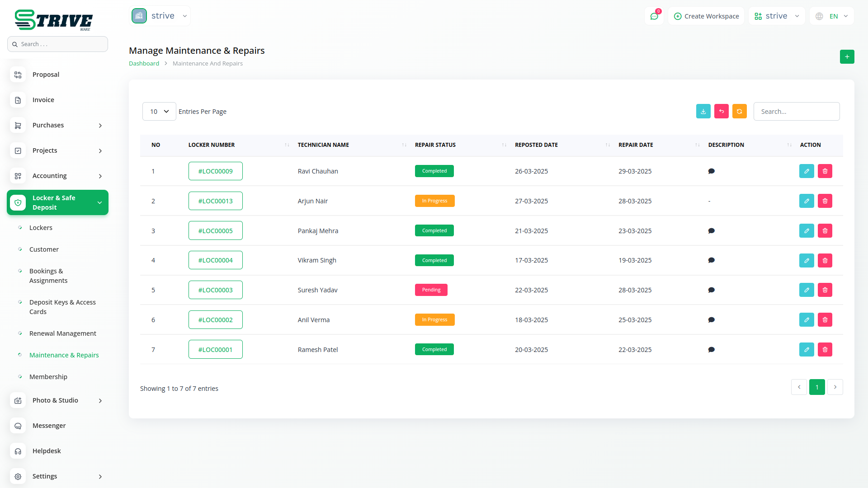Click the orange refresh icon button
This screenshot has width=868, height=488.
[x=739, y=111]
